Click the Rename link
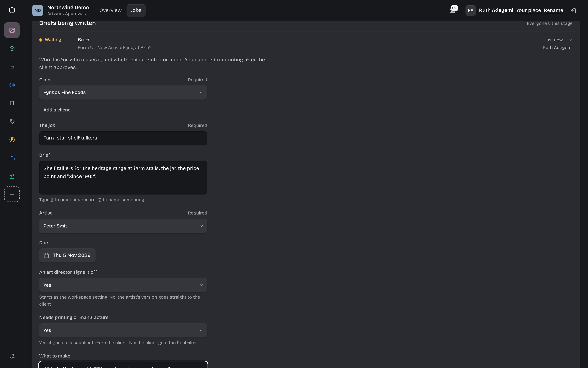 pos(553,11)
